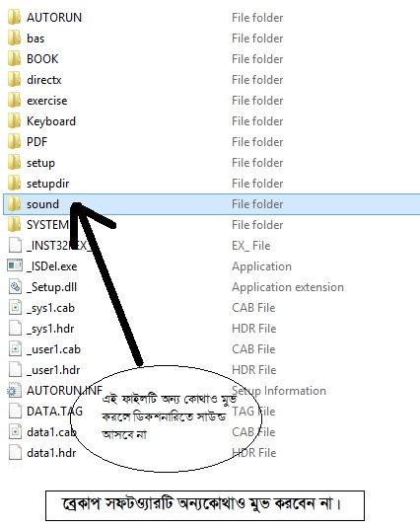Click the SYSTEM folder name
The width and height of the screenshot is (420, 528).
(47, 225)
